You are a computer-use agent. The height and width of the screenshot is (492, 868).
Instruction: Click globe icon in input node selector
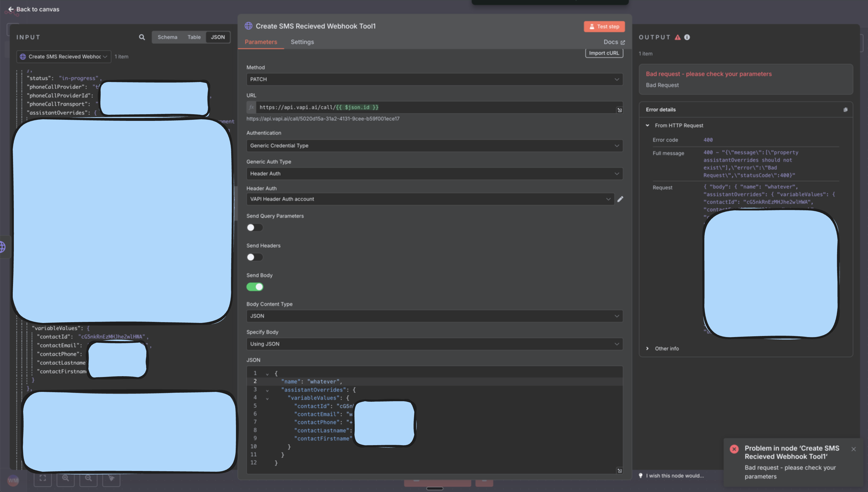coord(23,57)
